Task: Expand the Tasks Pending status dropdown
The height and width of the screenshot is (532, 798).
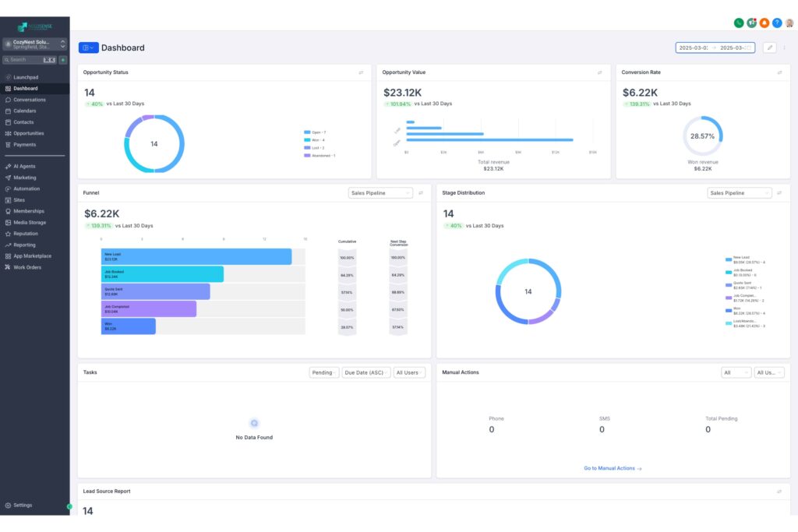Action: pos(324,373)
